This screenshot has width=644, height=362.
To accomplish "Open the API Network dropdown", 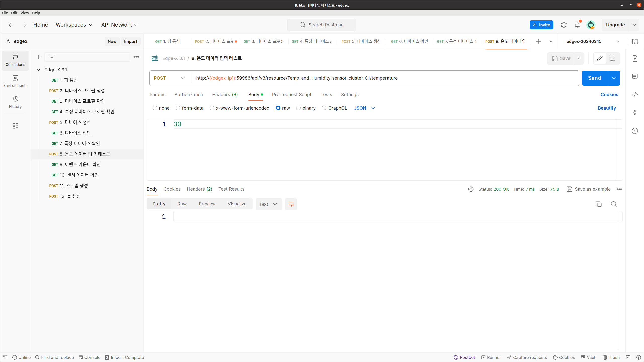I will click(x=119, y=25).
